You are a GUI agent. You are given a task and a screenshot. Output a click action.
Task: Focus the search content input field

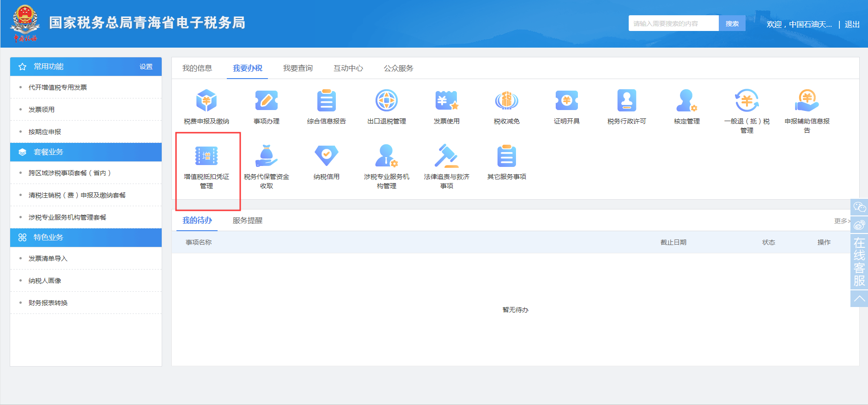[x=674, y=23]
